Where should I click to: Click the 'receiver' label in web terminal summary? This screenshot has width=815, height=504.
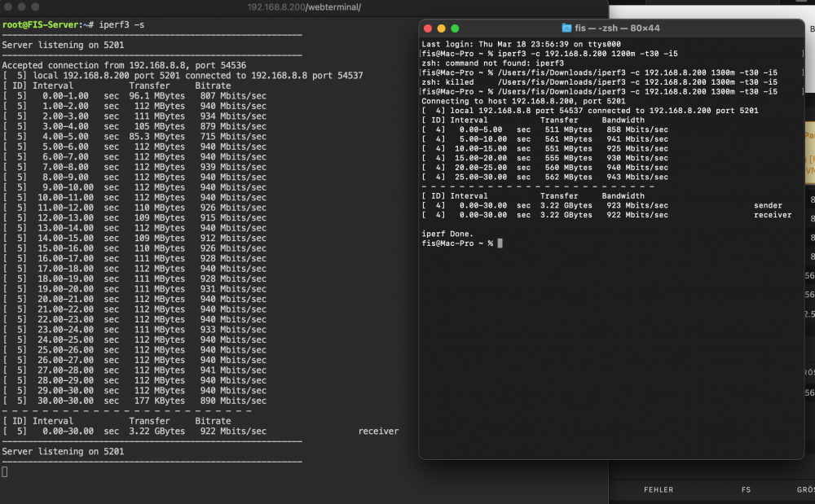[378, 432]
